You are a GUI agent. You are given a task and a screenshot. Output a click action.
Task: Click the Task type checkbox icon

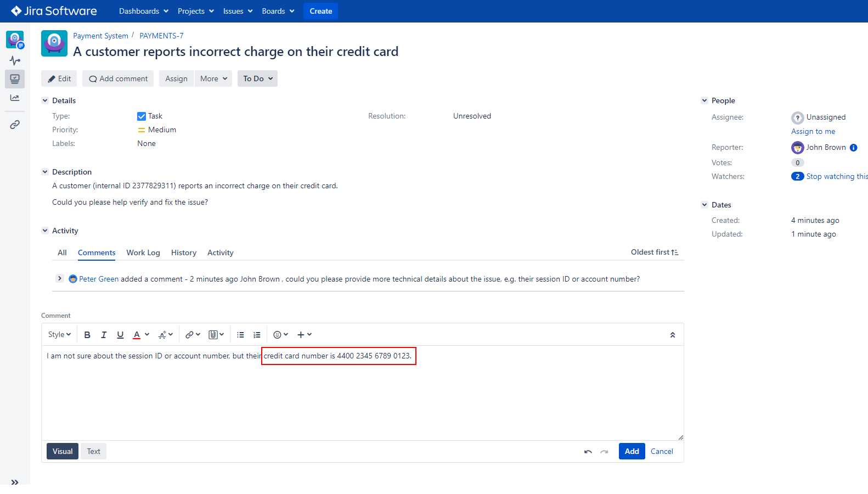point(142,116)
